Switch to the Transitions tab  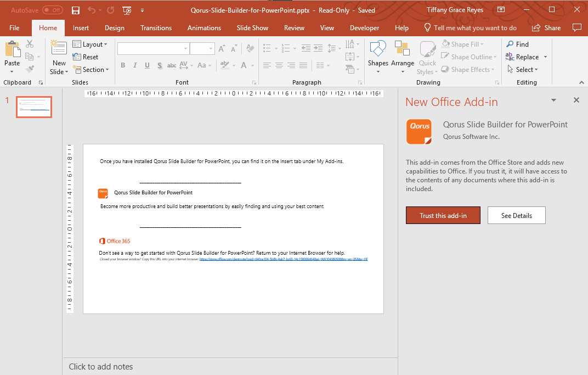click(x=156, y=28)
